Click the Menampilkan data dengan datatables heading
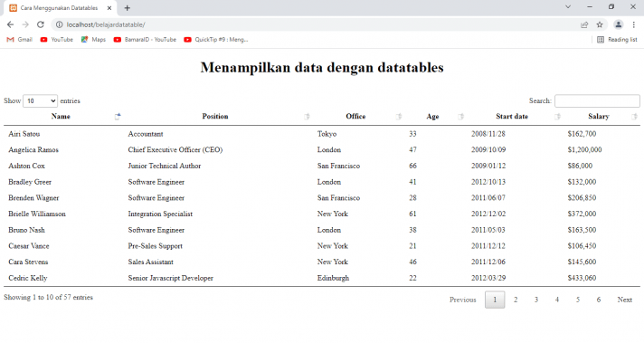Viewport: 644px width, 343px height. (322, 67)
